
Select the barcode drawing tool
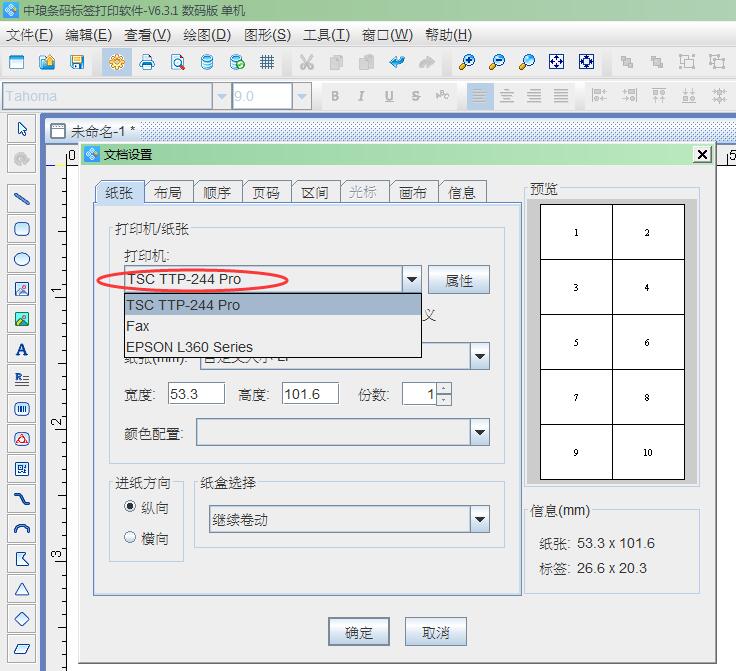click(x=21, y=408)
